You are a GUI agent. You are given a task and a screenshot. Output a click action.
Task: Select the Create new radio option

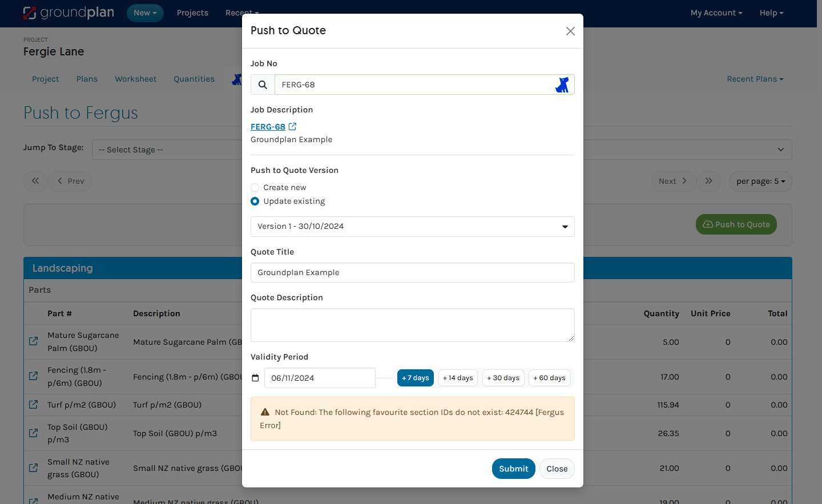click(x=255, y=187)
